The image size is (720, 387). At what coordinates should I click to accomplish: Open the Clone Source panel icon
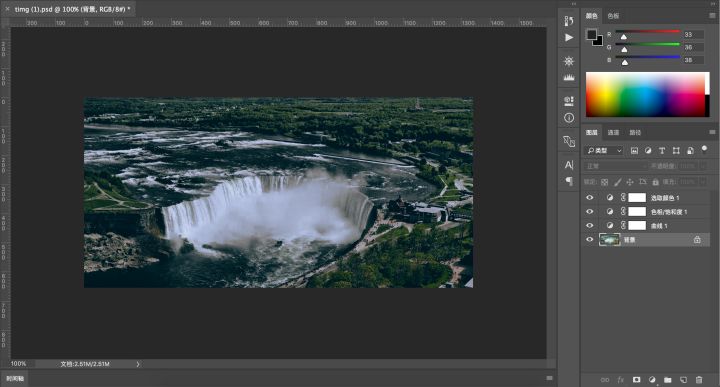(569, 141)
